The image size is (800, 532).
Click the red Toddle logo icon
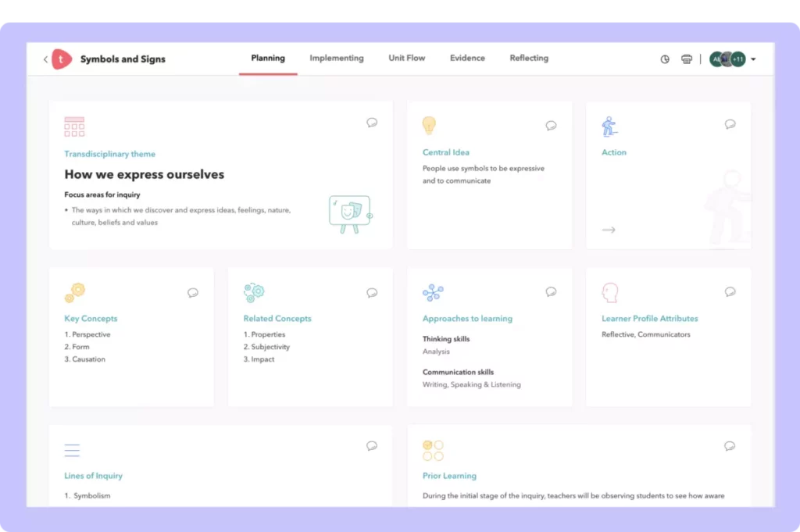pos(62,59)
